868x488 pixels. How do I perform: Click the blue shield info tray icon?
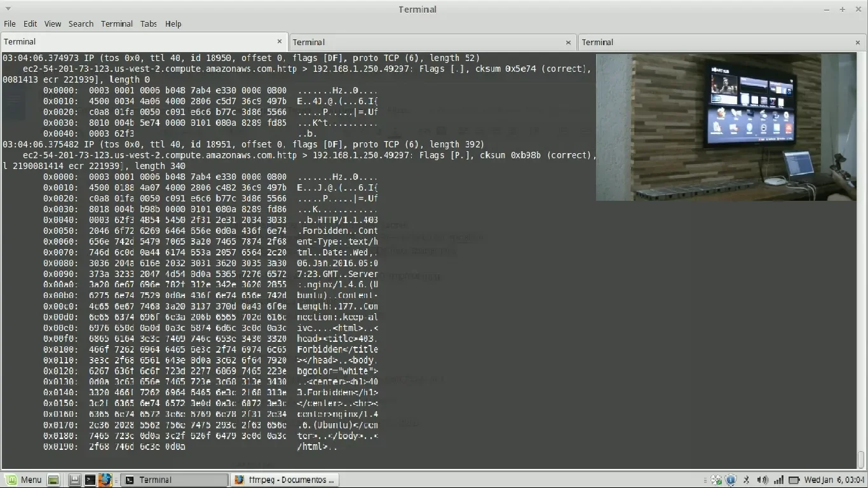(731, 480)
